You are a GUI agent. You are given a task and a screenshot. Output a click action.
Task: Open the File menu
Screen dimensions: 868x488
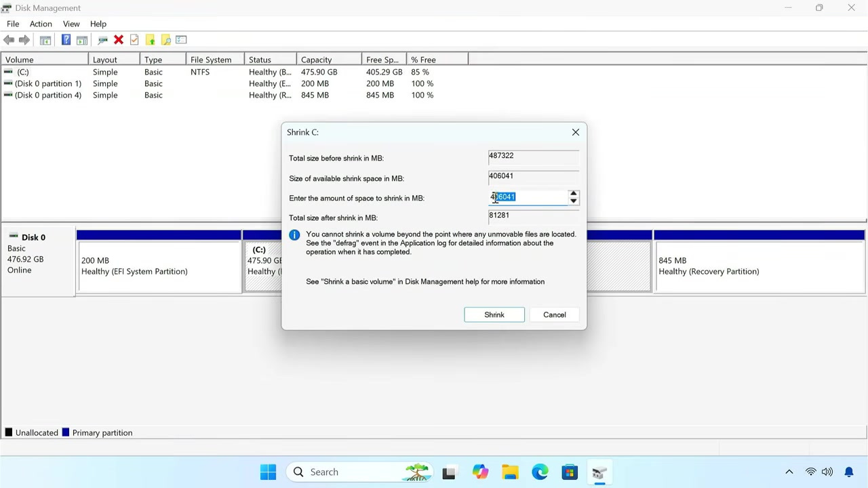click(13, 24)
